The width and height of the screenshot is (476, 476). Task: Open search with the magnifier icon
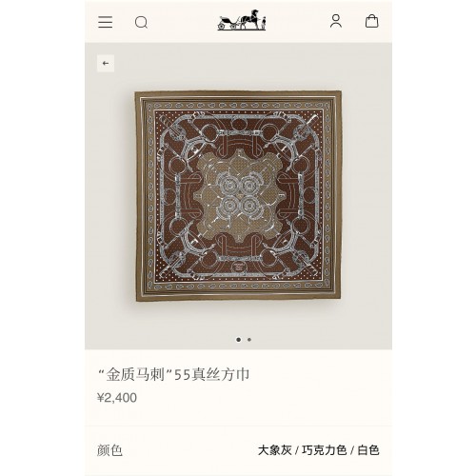click(x=141, y=23)
